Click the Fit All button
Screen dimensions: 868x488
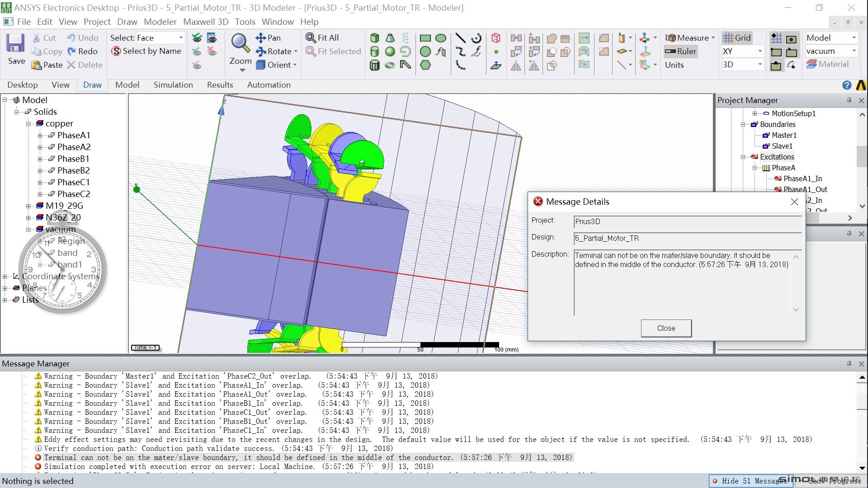tap(322, 38)
